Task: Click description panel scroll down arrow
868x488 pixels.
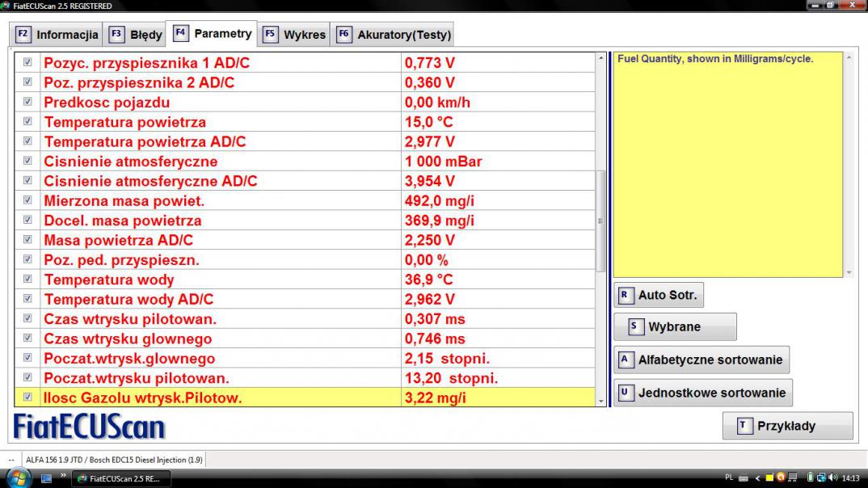Action: click(849, 272)
